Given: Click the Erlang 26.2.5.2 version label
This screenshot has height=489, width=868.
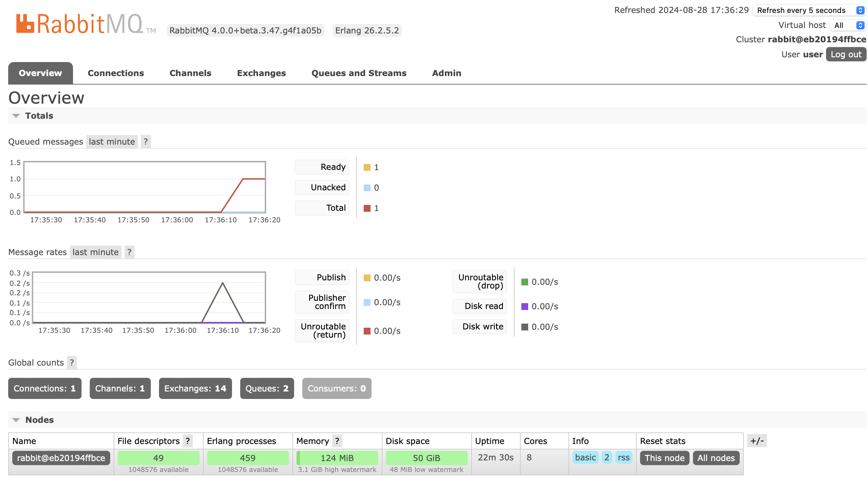Looking at the screenshot, I should click(367, 30).
